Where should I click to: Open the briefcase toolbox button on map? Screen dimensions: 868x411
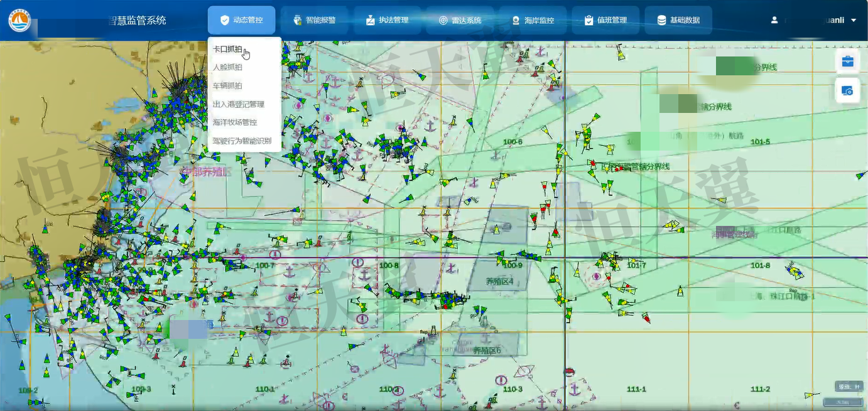(847, 61)
